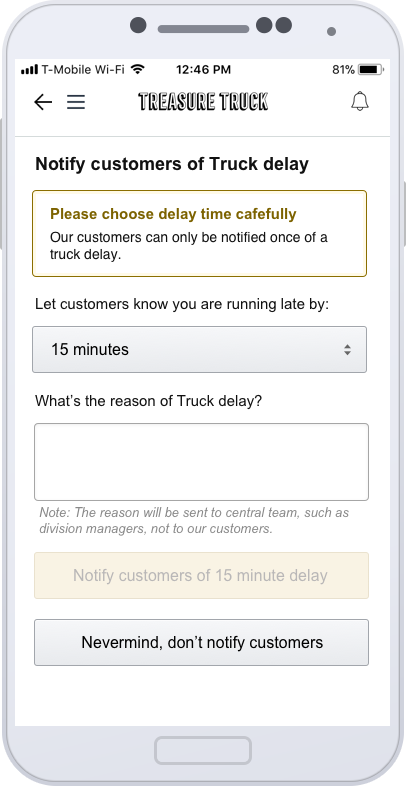
Task: Focus the Truck delay reason text box
Action: tap(201, 462)
